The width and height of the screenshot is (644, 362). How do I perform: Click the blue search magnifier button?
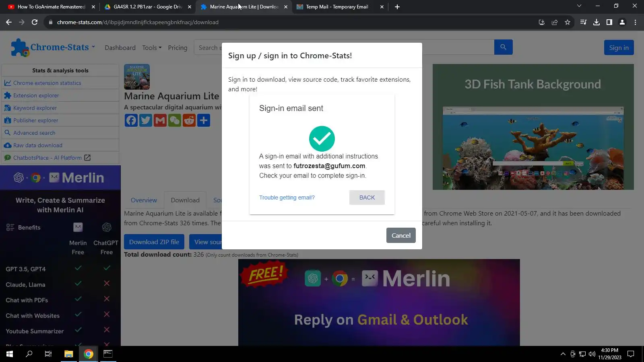click(x=503, y=47)
